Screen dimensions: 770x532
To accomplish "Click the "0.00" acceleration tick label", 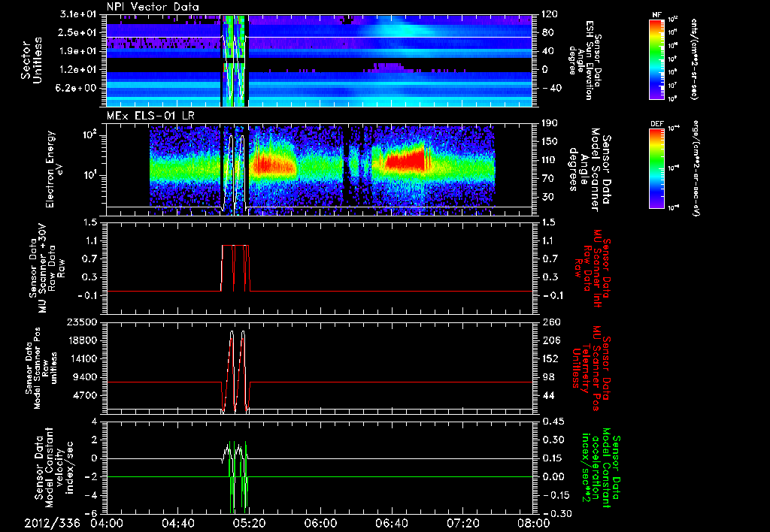I will (x=552, y=476).
